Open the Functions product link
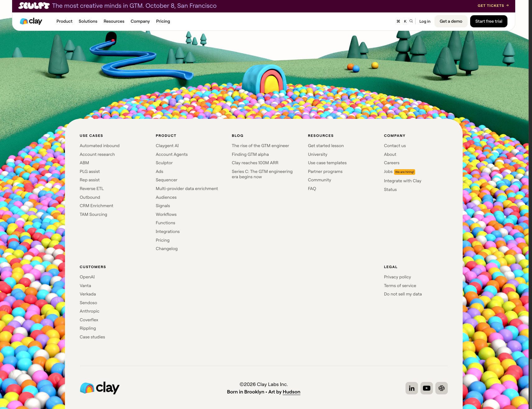 coord(165,223)
